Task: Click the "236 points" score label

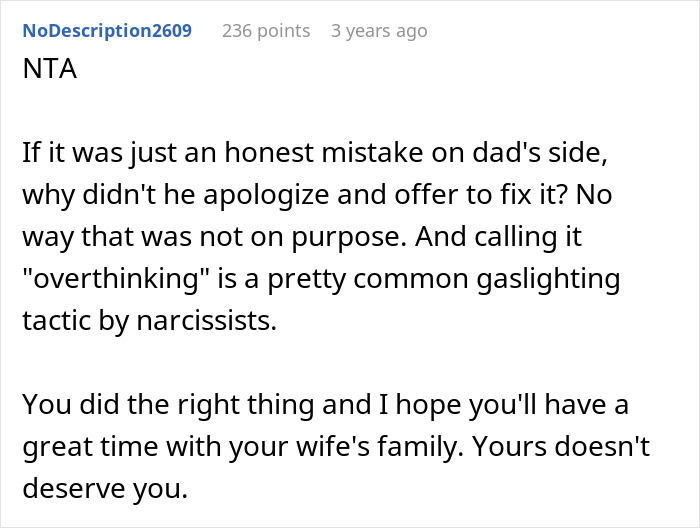Action: click(x=266, y=31)
